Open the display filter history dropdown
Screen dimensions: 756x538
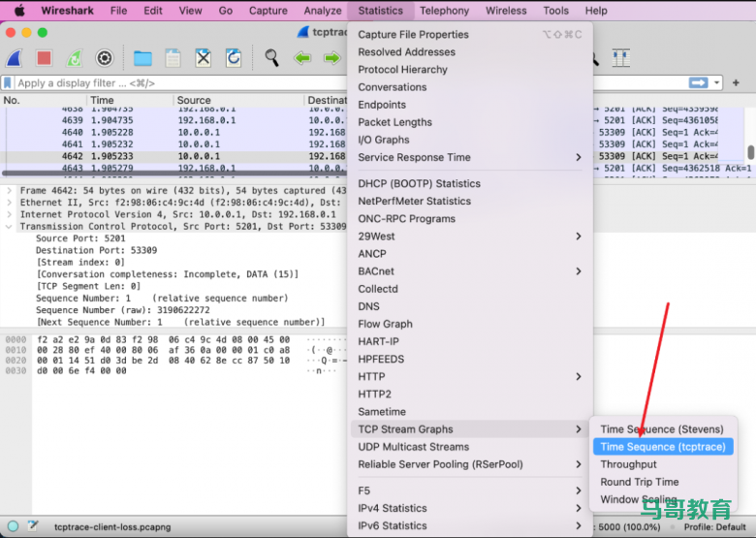click(x=718, y=83)
